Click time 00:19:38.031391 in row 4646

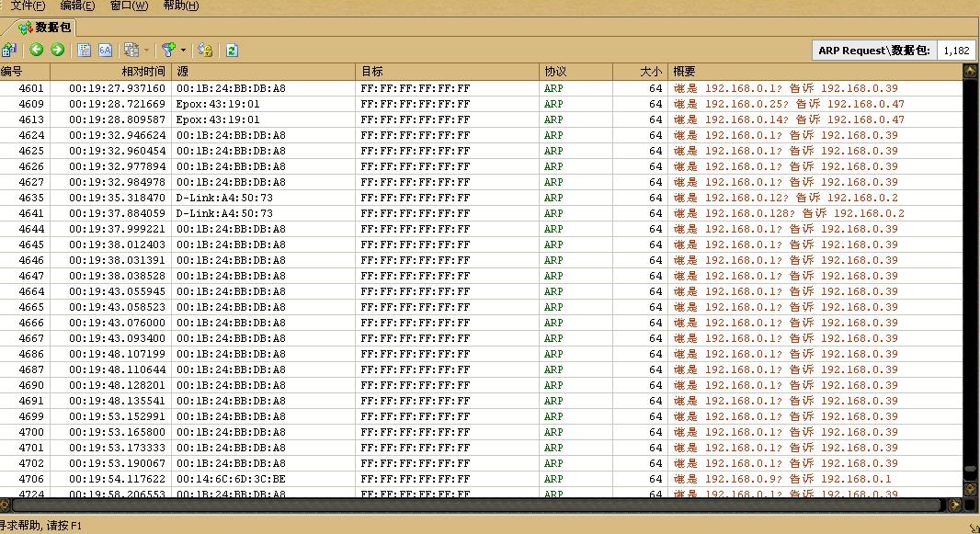coord(117,260)
